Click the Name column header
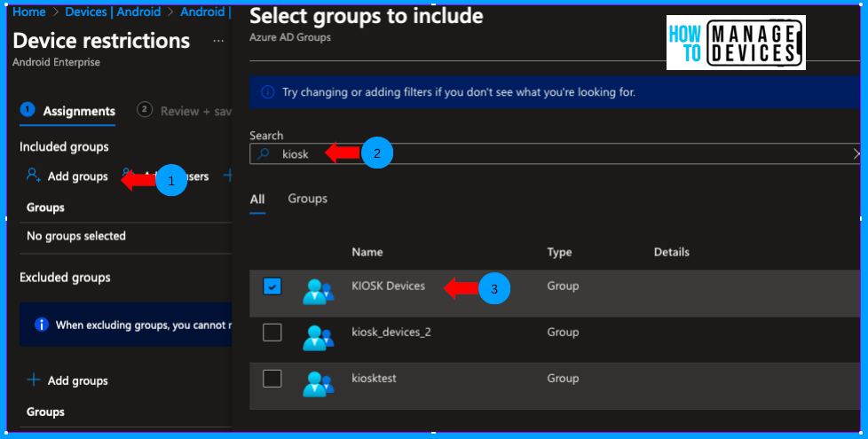The width and height of the screenshot is (868, 439). [367, 252]
